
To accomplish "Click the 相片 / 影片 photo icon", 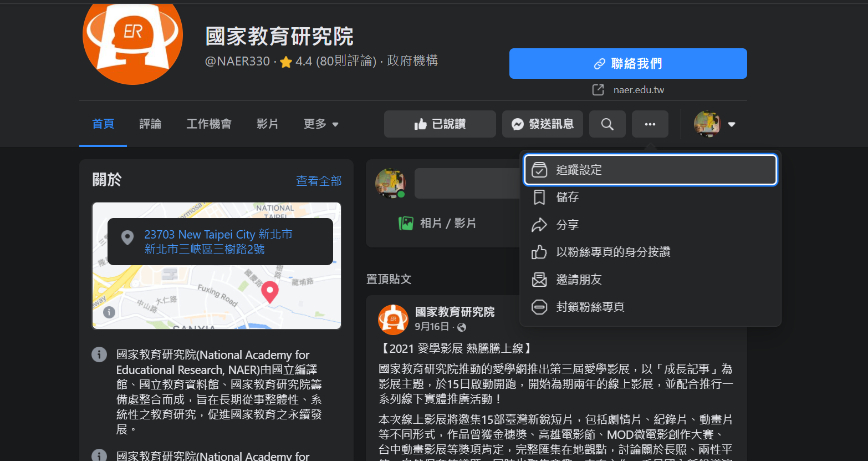I will [x=406, y=224].
